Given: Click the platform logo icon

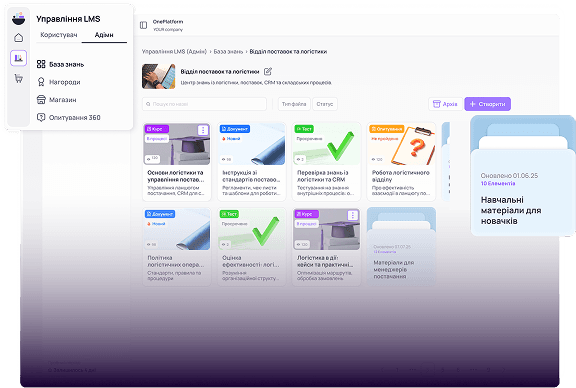Looking at the screenshot, I should pyautogui.click(x=18, y=18).
